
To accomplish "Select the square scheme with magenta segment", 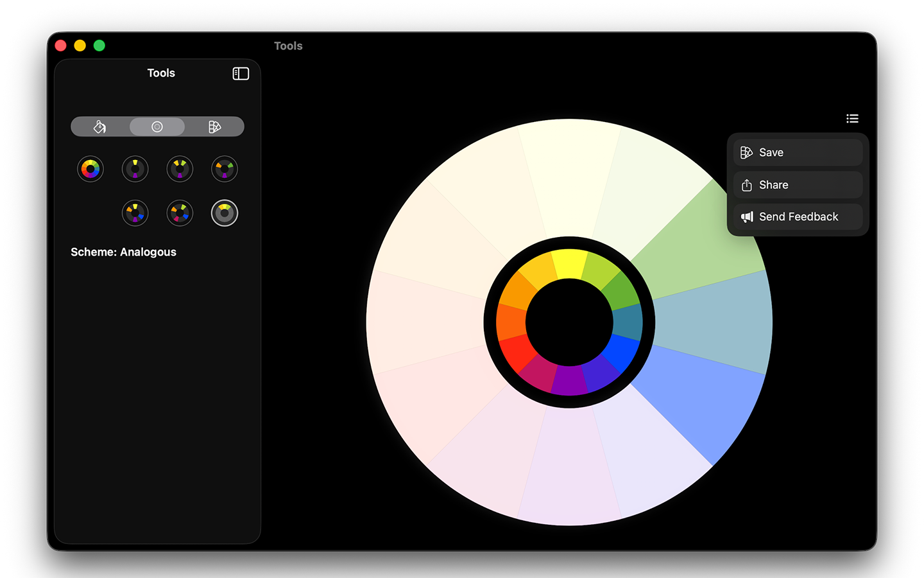I will pyautogui.click(x=180, y=213).
